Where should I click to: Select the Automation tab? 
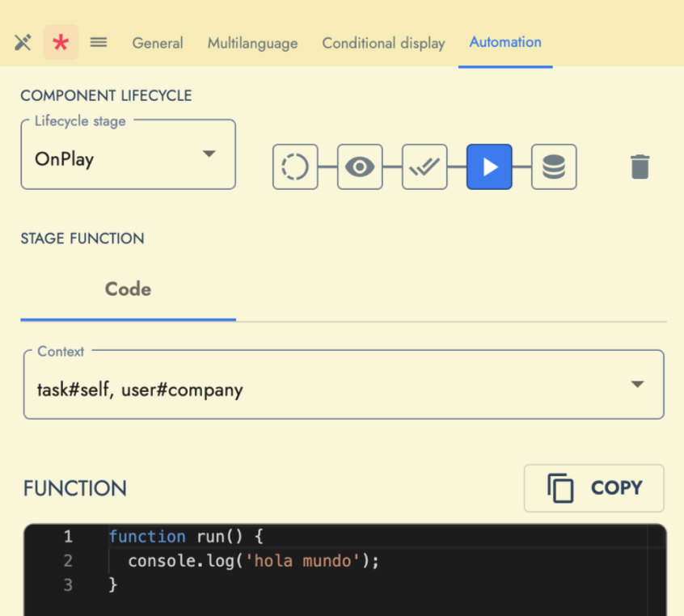pyautogui.click(x=505, y=43)
